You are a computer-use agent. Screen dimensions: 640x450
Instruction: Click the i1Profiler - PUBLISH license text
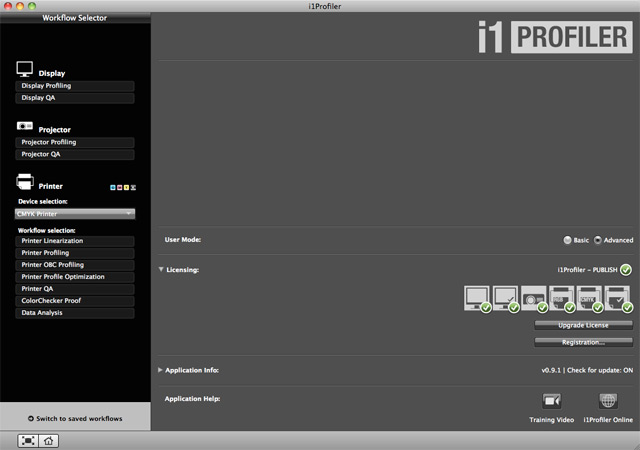(x=587, y=270)
